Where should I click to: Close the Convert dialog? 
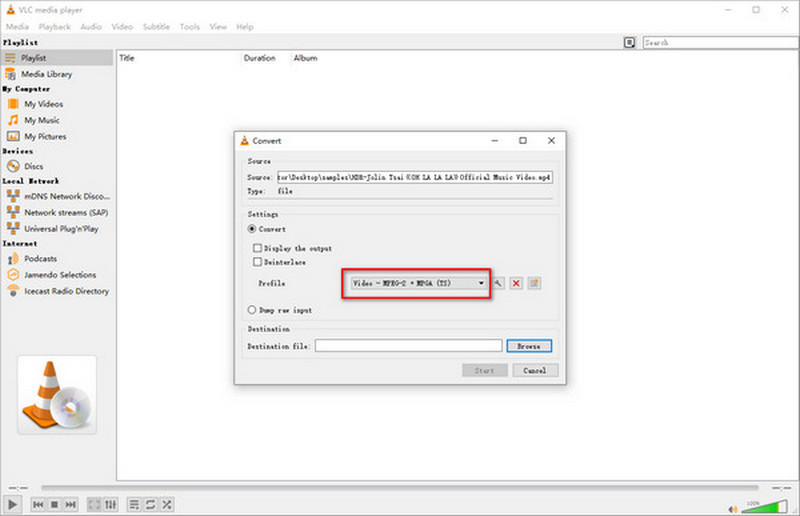551,141
